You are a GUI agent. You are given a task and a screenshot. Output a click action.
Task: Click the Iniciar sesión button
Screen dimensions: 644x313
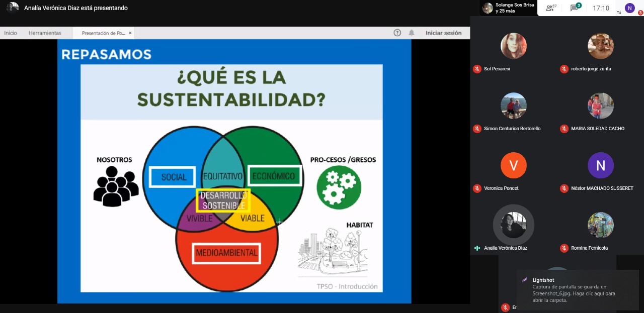[443, 33]
